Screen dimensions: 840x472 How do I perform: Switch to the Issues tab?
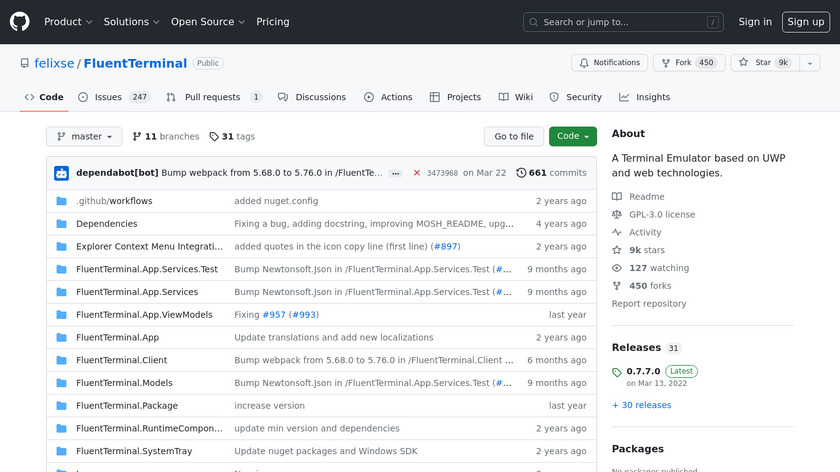pos(114,97)
